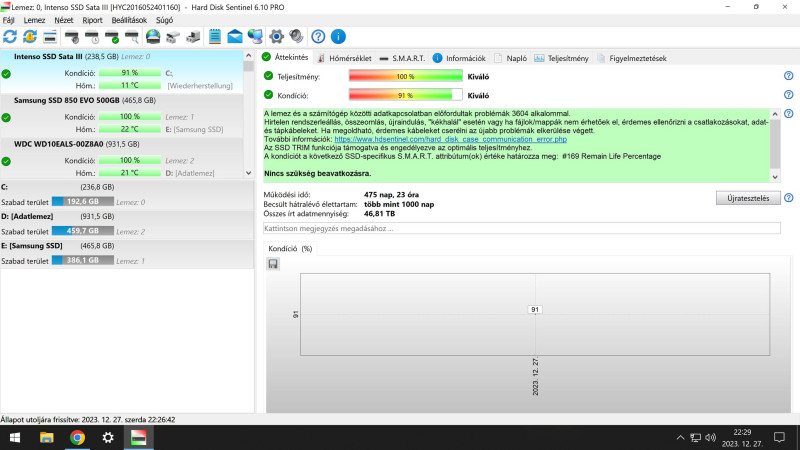Click the blue question mark help toolbar icon
Image resolution: width=800 pixels, height=450 pixels.
(x=318, y=37)
